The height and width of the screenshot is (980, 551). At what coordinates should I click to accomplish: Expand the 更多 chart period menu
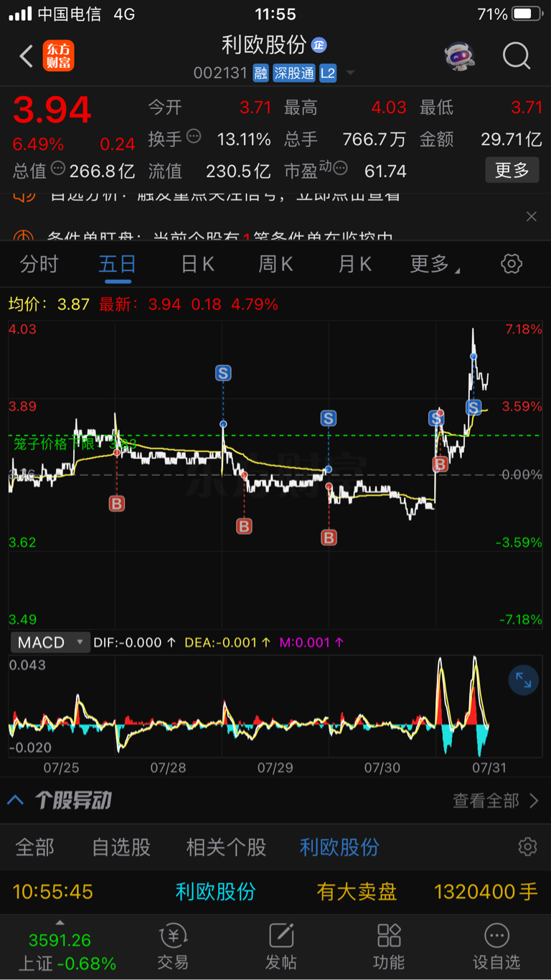434,264
